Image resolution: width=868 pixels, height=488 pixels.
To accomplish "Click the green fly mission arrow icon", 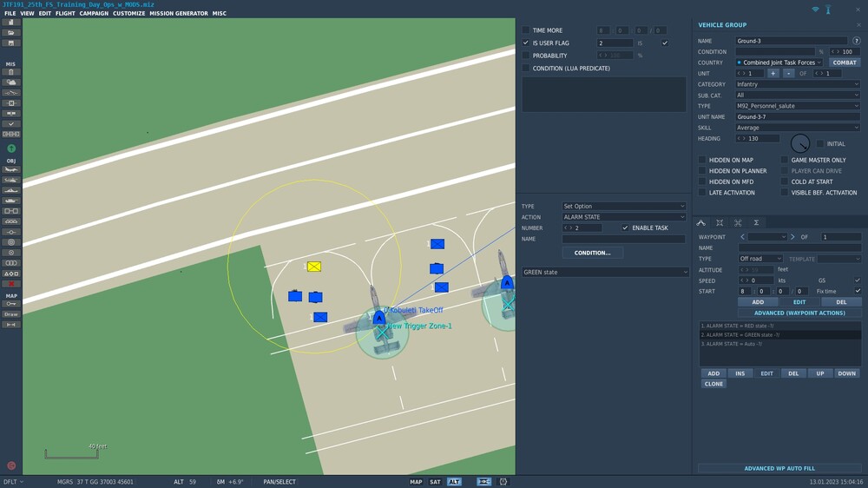I will 11,148.
